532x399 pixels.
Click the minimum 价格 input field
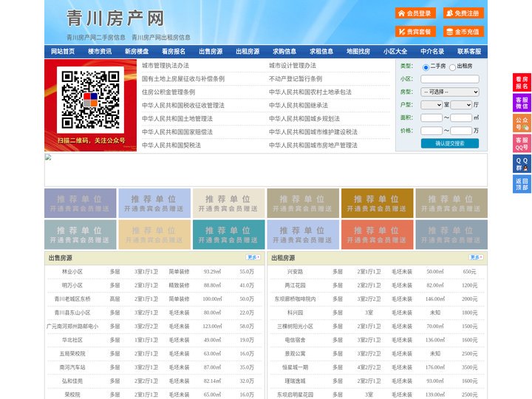pyautogui.click(x=432, y=131)
